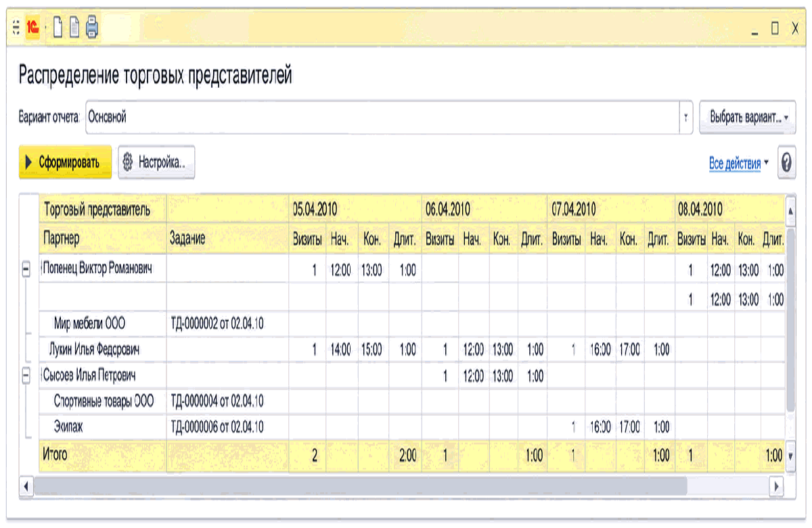Screen dimensions: 812x528
Task: Print the report with the printer icon
Action: tap(92, 27)
